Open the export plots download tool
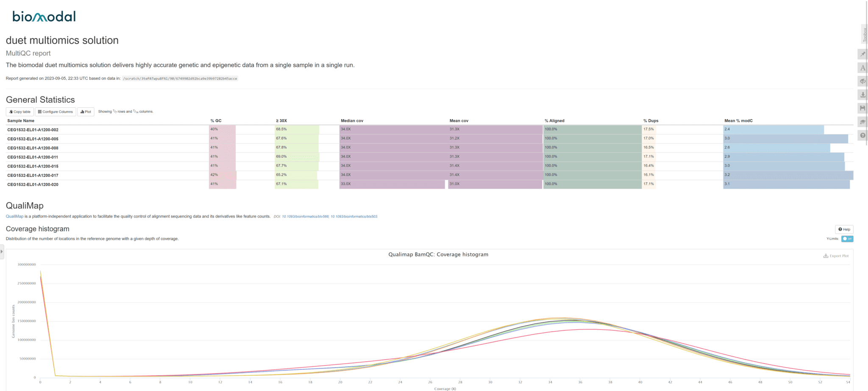 pos(862,95)
